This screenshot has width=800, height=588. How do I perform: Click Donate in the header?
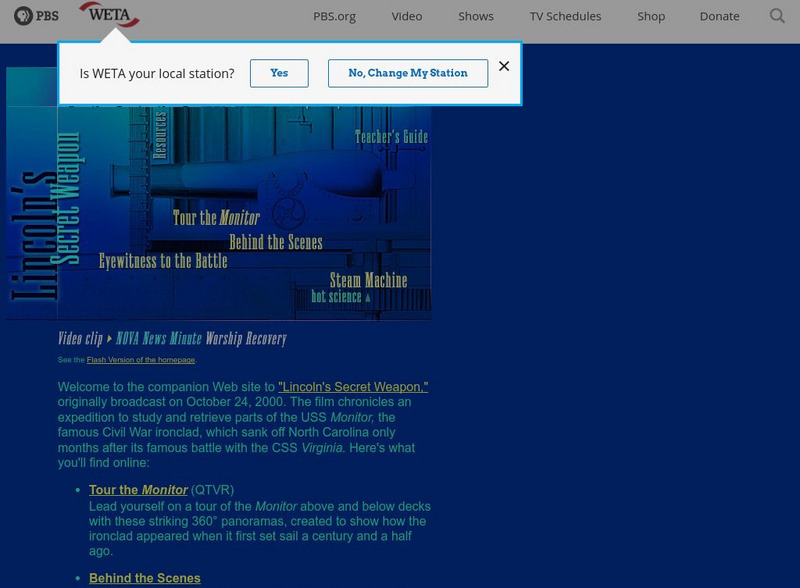click(x=719, y=16)
